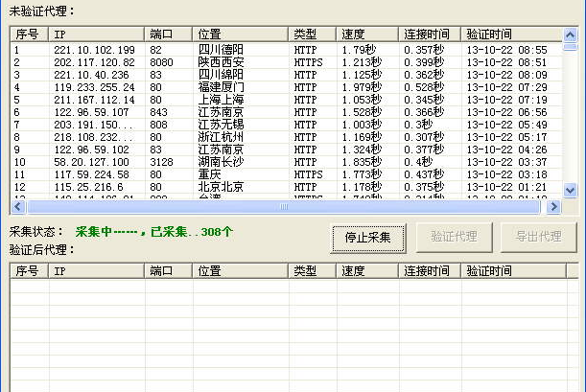Select proxy row 202.117.120.82
Viewport: 586px width, 392px height.
94,62
